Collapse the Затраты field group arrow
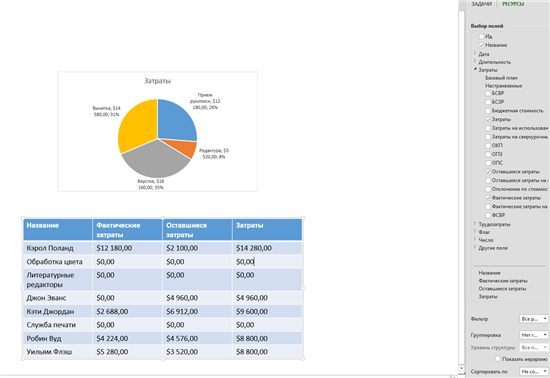 pos(475,69)
